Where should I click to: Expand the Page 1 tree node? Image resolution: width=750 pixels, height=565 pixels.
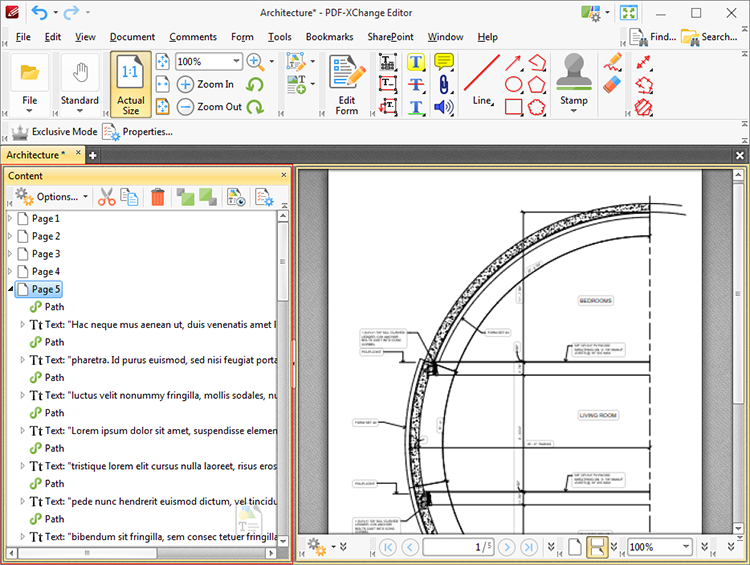(x=10, y=218)
